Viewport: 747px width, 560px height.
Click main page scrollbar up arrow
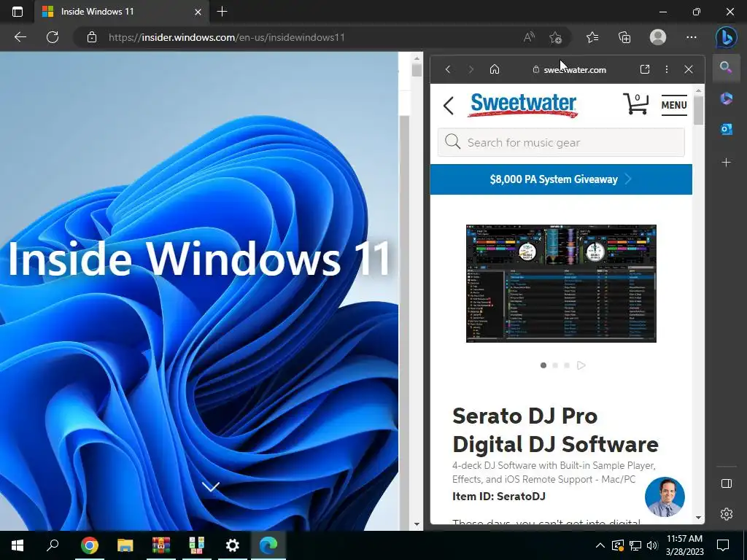click(x=417, y=58)
